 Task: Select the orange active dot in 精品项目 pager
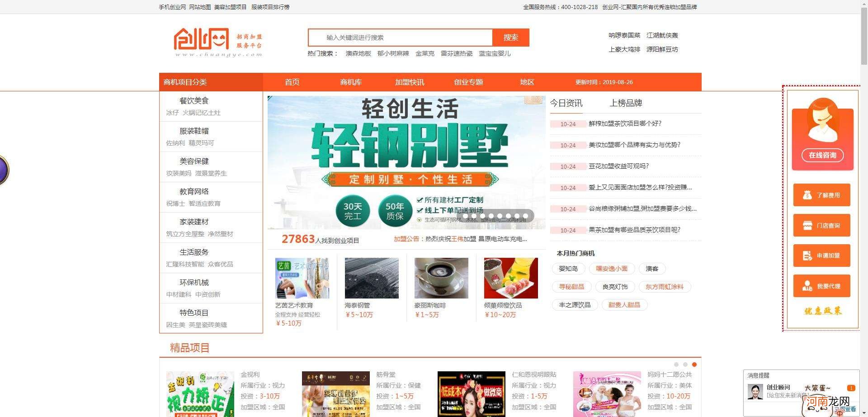pos(694,365)
